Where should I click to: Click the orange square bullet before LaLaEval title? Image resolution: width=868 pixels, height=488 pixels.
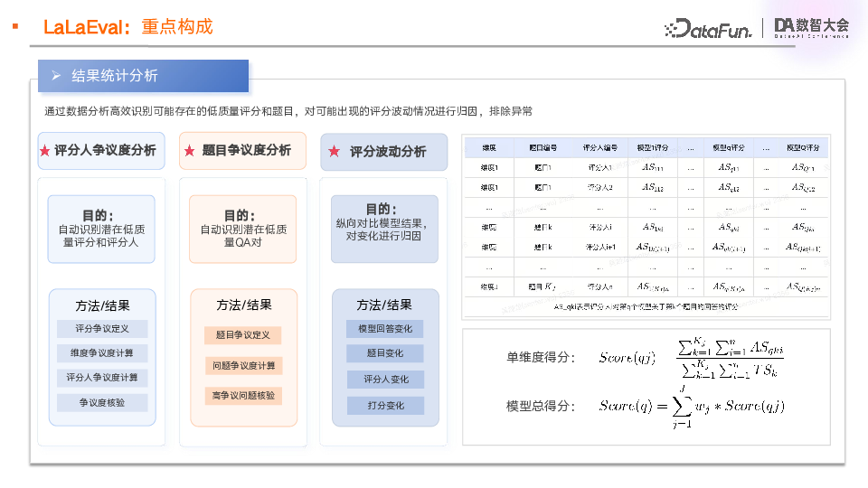coord(15,26)
